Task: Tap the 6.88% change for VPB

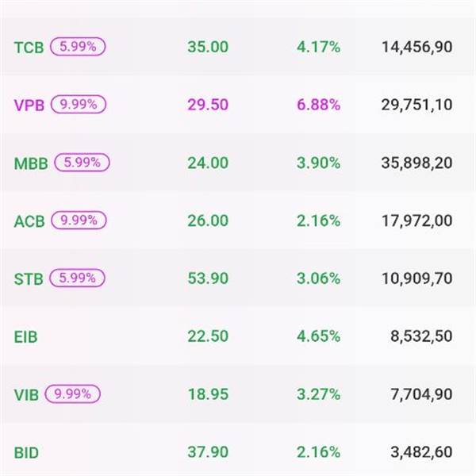Action: pyautogui.click(x=318, y=106)
